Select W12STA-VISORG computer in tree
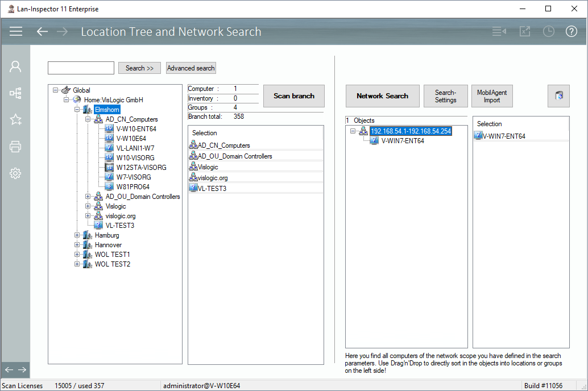 tap(141, 168)
